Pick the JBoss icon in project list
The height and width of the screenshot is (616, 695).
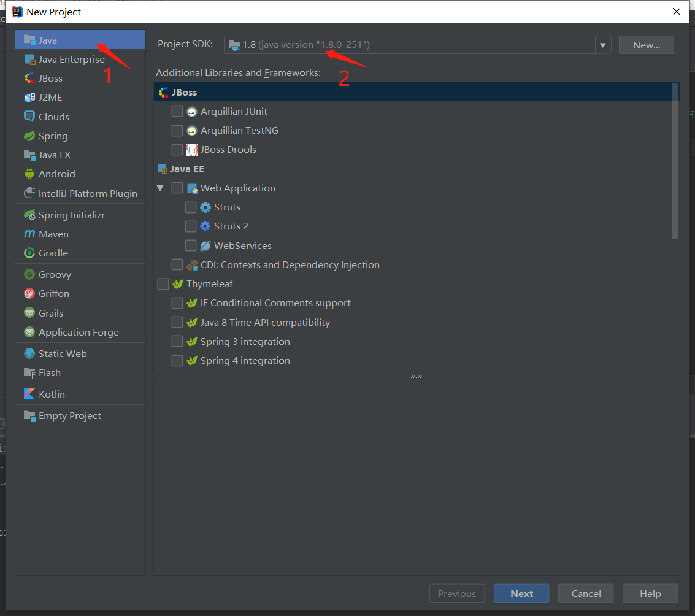point(29,79)
